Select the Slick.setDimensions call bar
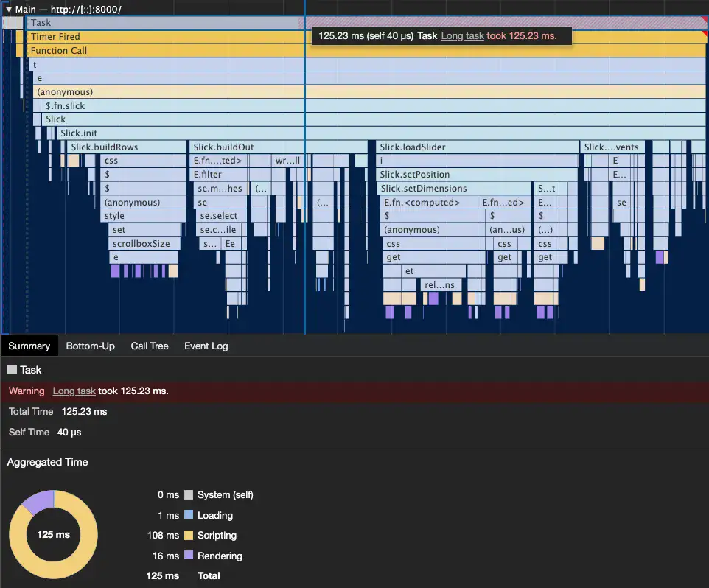Image resolution: width=709 pixels, height=588 pixels. click(x=453, y=189)
